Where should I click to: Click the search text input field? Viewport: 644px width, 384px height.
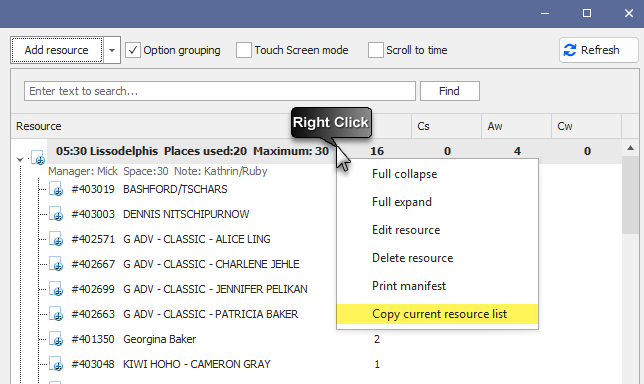pyautogui.click(x=220, y=91)
